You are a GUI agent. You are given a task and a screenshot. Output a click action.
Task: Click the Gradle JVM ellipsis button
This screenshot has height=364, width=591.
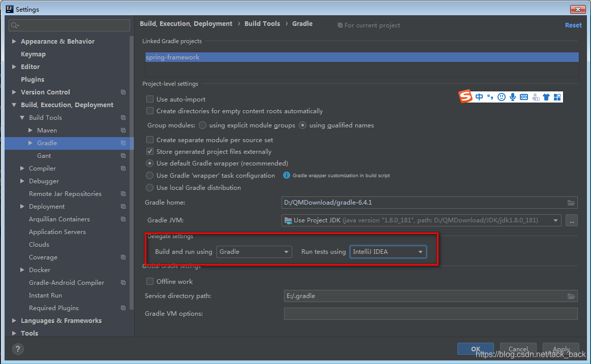(x=572, y=220)
